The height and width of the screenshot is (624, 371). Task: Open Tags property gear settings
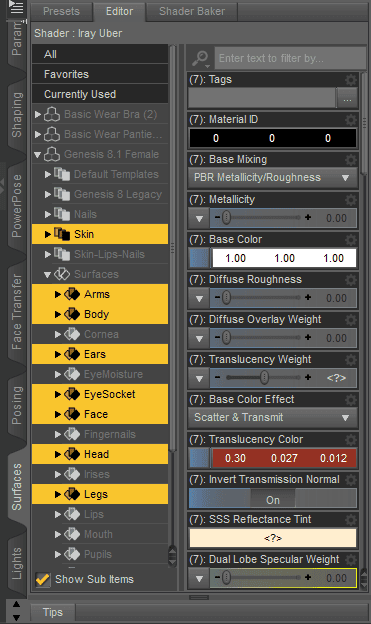point(351,80)
